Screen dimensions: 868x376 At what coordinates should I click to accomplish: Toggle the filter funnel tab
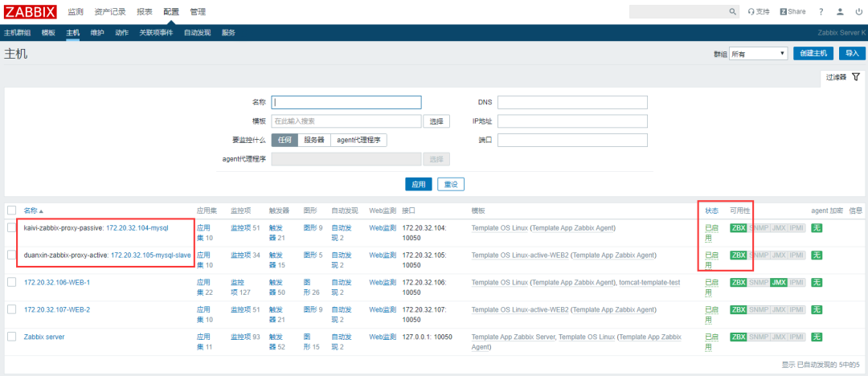point(842,77)
